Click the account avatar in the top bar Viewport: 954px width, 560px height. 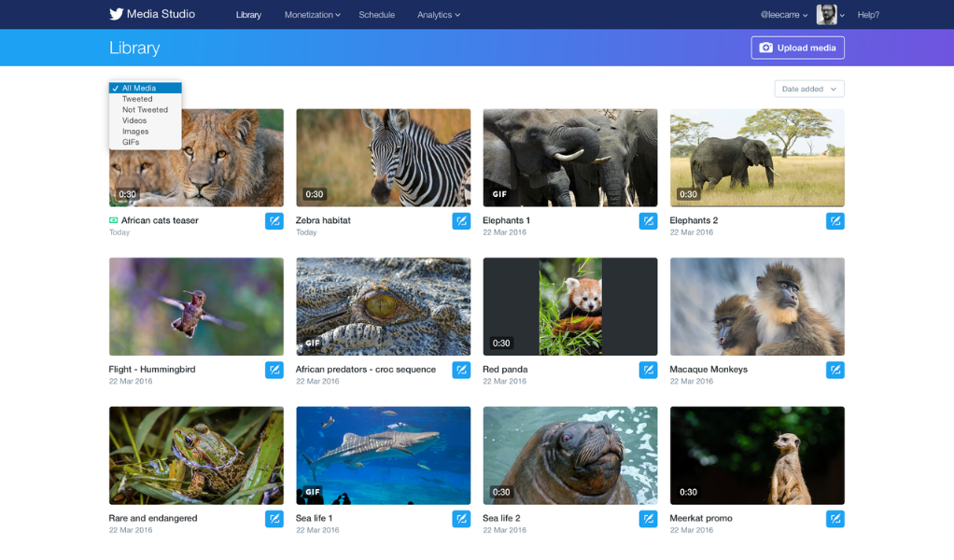[825, 14]
